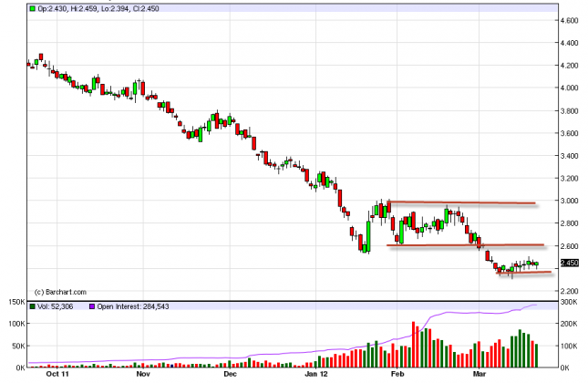Viewport: 588px width, 383px height.
Task: Click the 4.200 price axis label
Action: coord(569,66)
